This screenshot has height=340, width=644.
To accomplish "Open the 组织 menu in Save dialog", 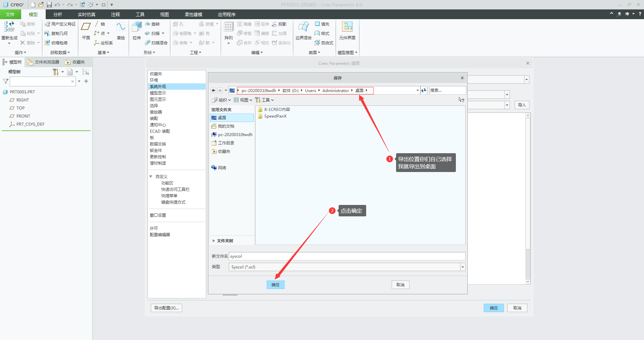I will (x=221, y=100).
